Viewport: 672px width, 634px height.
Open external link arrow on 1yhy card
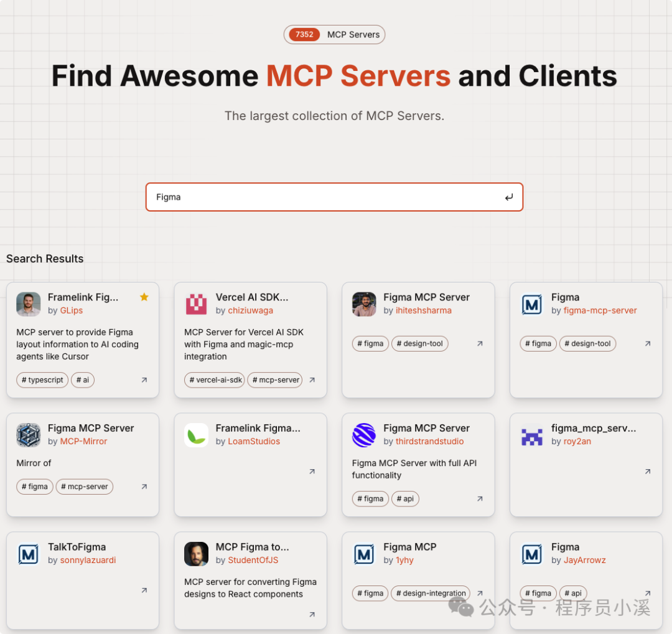480,594
